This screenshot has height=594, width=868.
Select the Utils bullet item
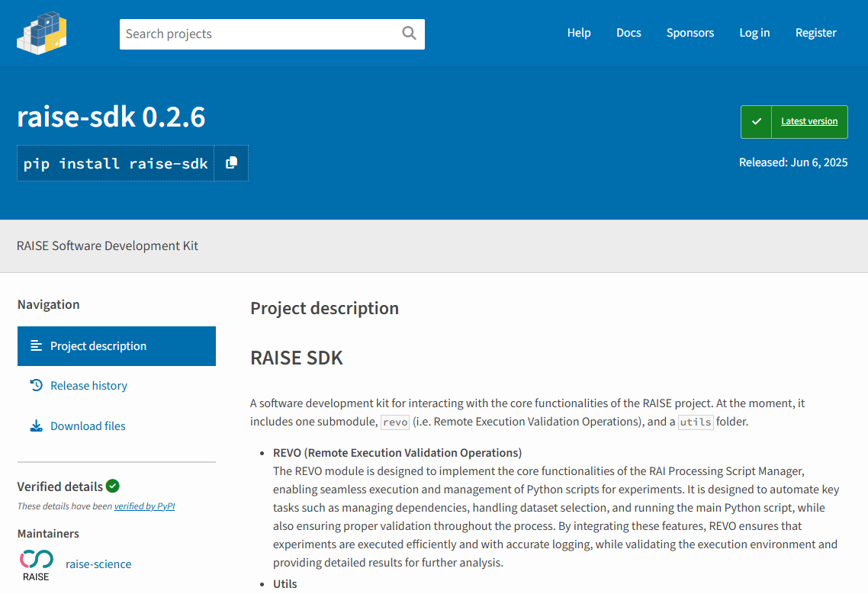tap(285, 584)
